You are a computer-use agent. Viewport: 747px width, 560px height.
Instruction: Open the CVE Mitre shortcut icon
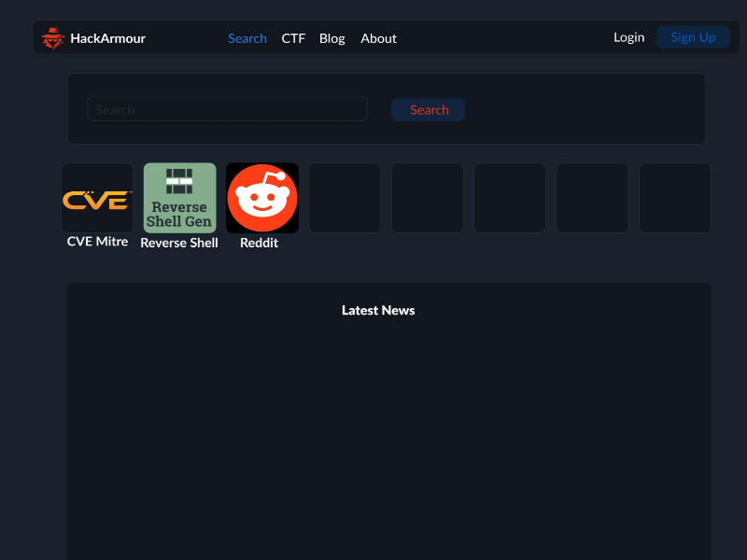click(97, 199)
